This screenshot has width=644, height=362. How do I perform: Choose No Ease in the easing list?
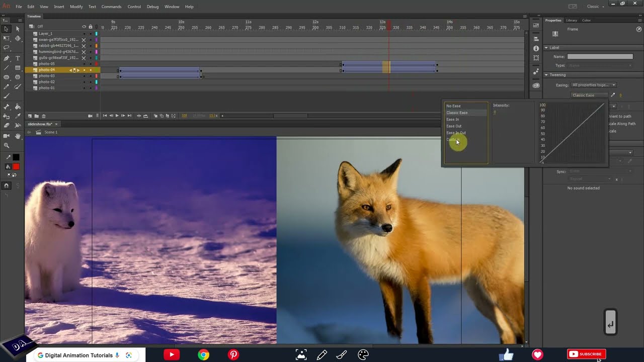coord(453,106)
